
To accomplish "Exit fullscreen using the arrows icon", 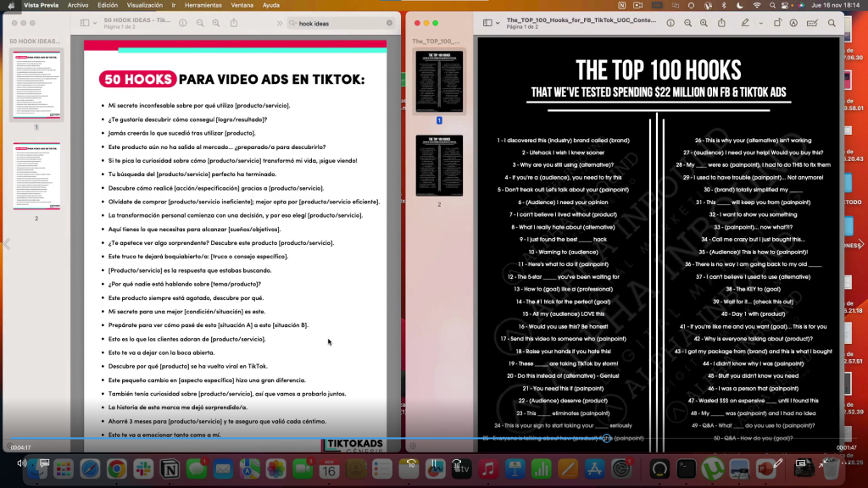I will 823,463.
